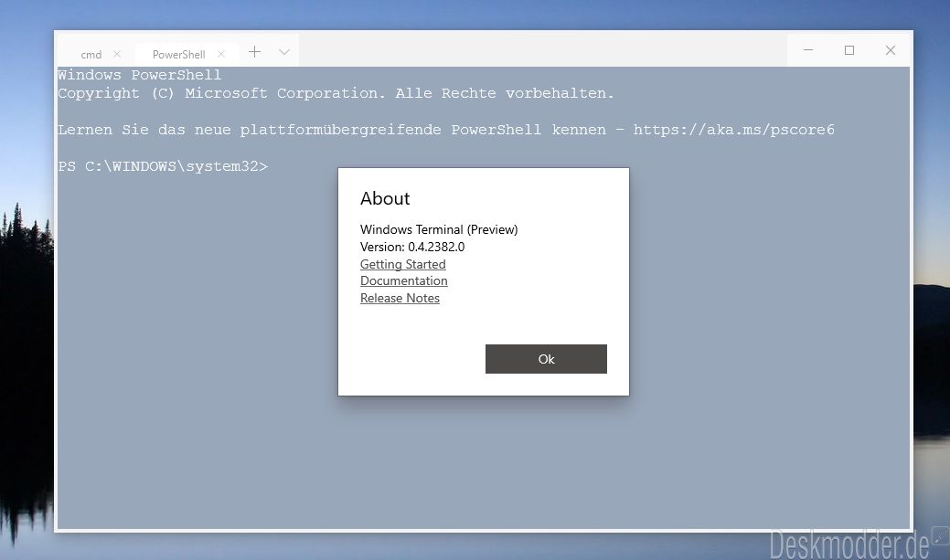Click the 'Copyright (C) Microsoft Corporation' line
950x560 pixels.
336,93
